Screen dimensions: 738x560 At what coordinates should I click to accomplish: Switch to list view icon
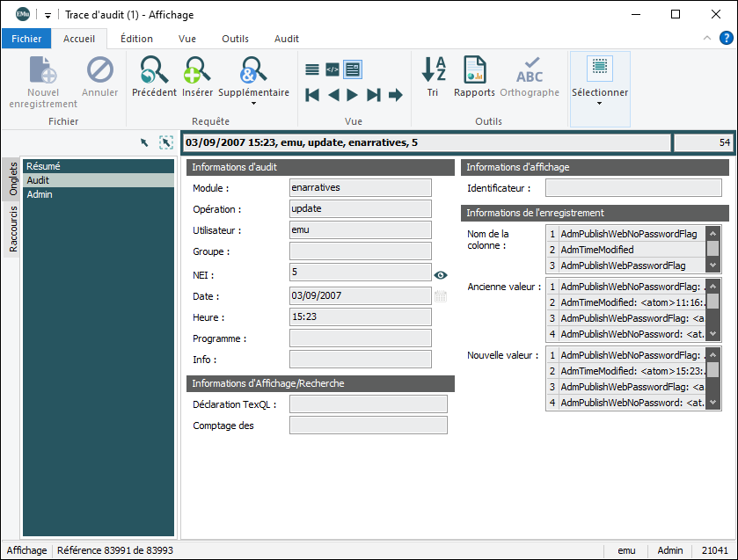tap(312, 69)
